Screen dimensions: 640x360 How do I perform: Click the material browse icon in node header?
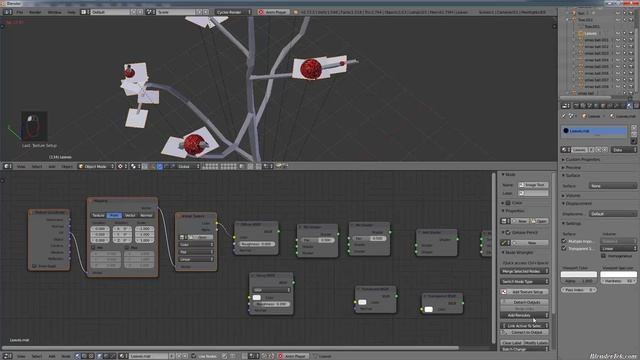(x=123, y=356)
